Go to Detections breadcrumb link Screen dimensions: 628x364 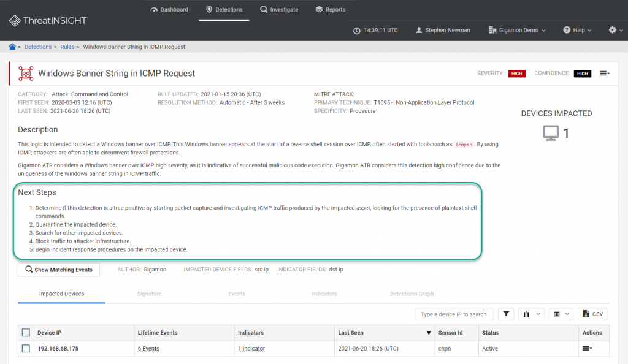coord(38,47)
